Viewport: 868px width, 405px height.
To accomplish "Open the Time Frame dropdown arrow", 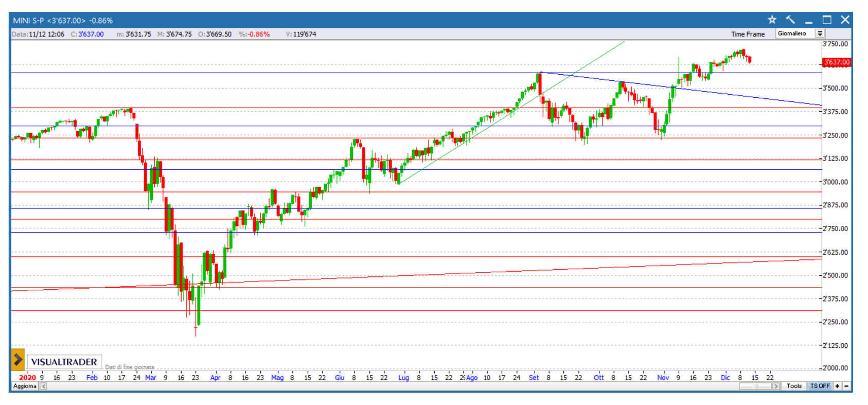I will click(820, 33).
